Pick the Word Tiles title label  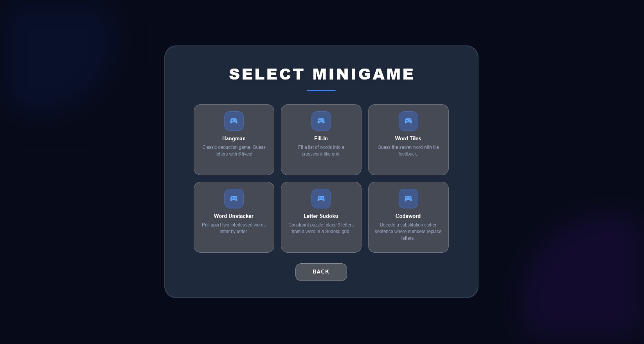click(x=408, y=138)
